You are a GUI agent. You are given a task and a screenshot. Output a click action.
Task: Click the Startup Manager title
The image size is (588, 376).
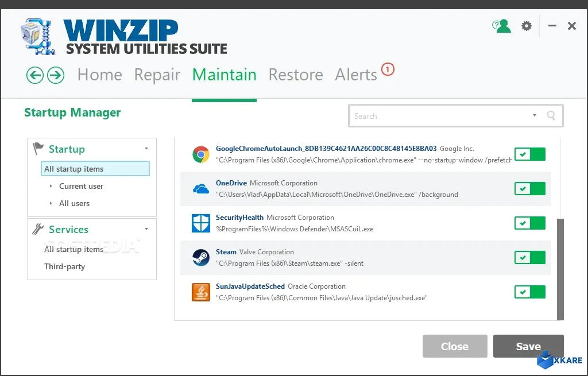pos(72,113)
